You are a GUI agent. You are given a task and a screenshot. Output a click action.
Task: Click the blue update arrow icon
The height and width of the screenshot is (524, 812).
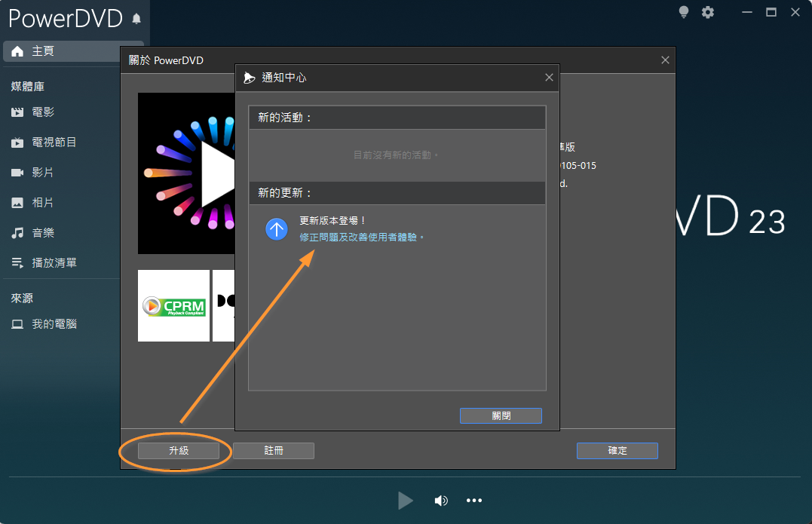[277, 229]
